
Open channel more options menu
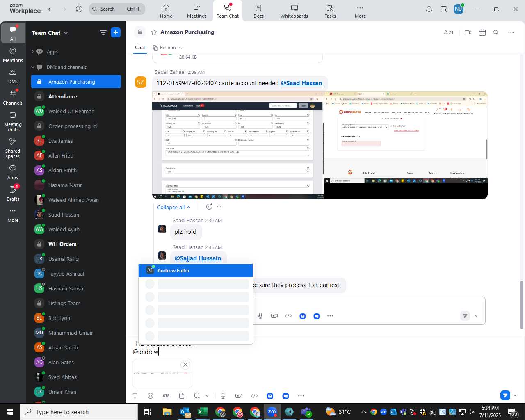point(511,32)
